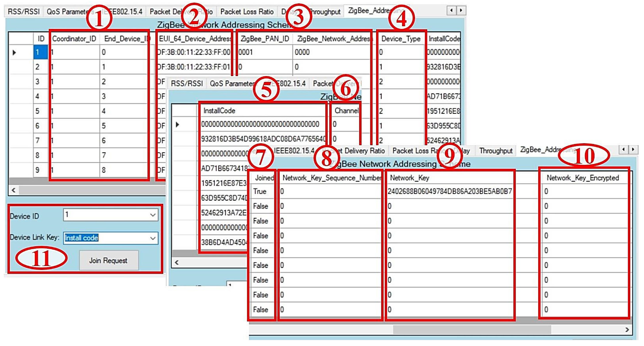Open the Device ID dropdown
Viewport: 644px width, 346px height.
coord(153,215)
